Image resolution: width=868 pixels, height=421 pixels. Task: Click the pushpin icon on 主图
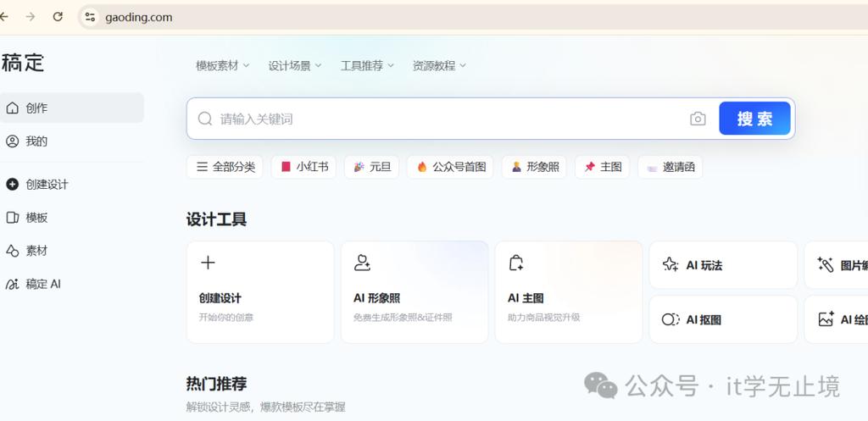[x=590, y=167]
